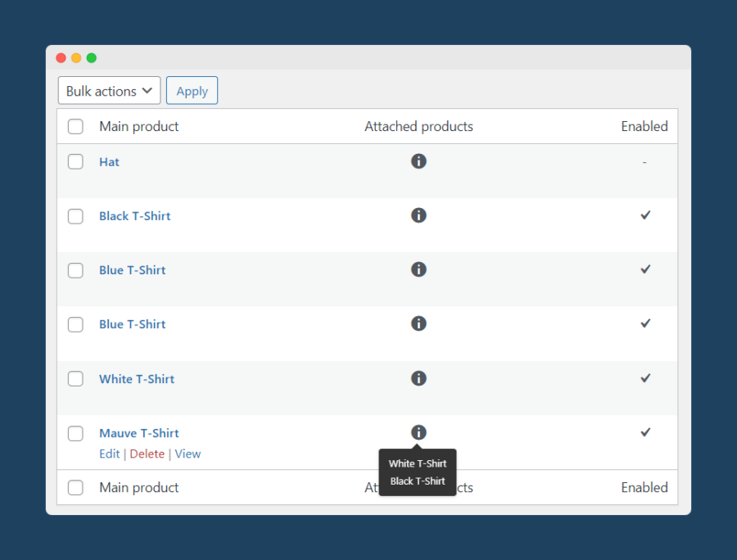Check the Mauve T-Shirt row checkbox
Image resolution: width=737 pixels, height=560 pixels.
pos(75,433)
